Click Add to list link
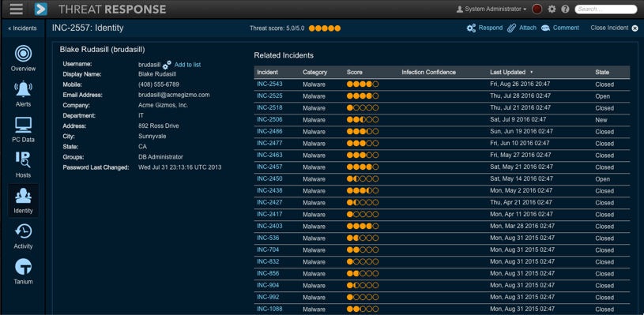The height and width of the screenshot is (315, 644). click(x=188, y=65)
